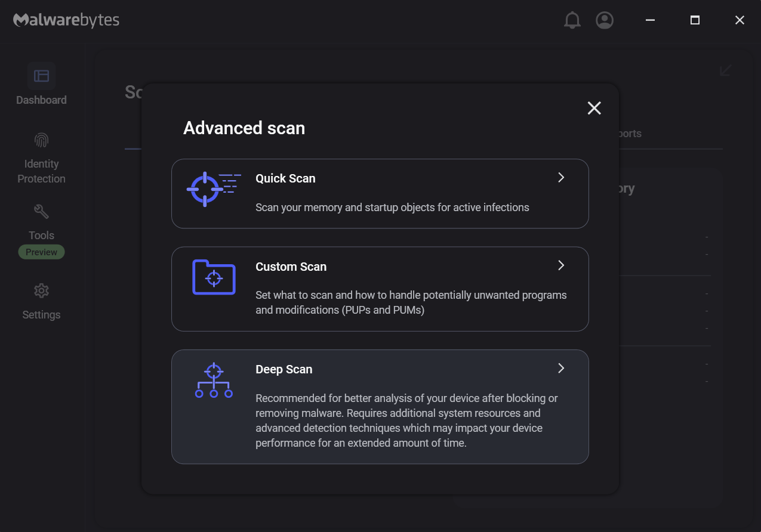Click the Advanced scan heading
Viewport: 761px width, 532px height.
244,128
